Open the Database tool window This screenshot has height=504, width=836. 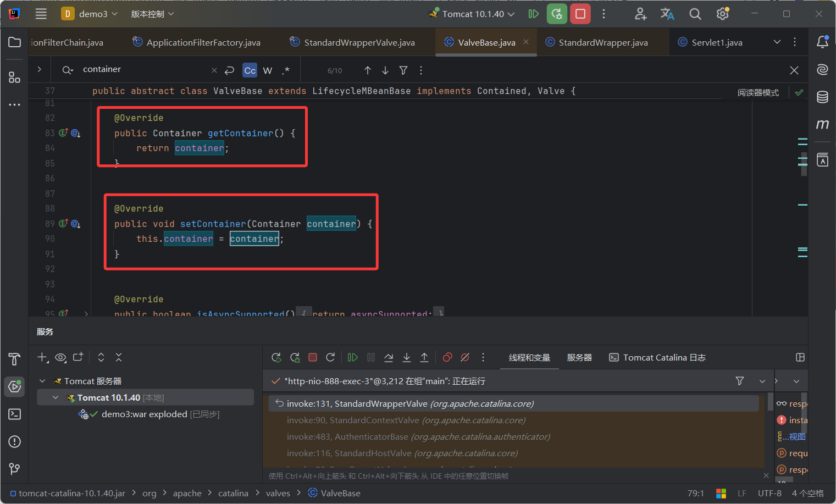822,96
